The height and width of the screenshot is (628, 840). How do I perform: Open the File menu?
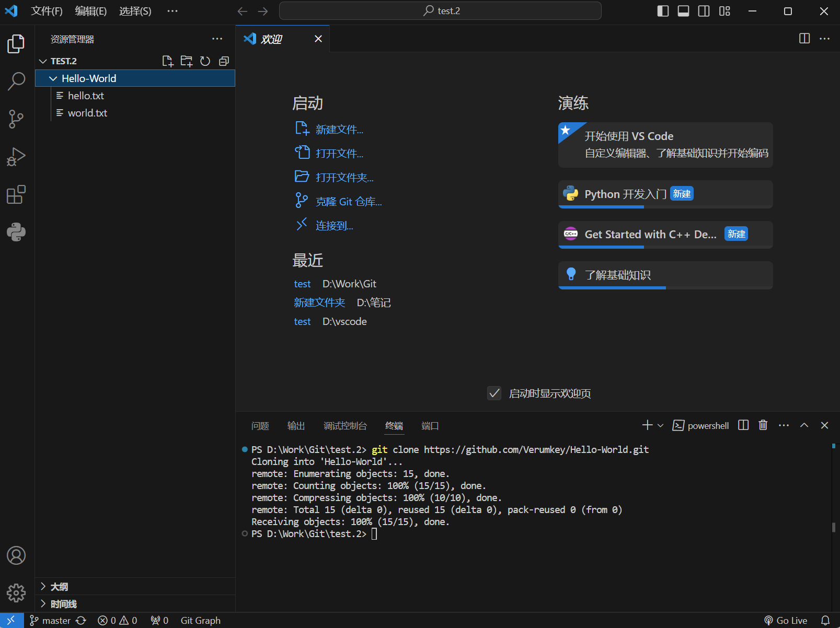point(47,11)
